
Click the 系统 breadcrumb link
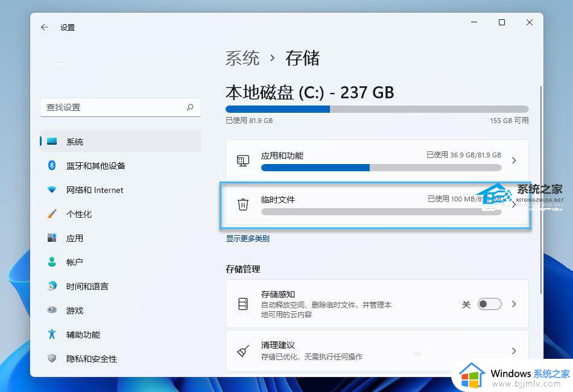(242, 58)
